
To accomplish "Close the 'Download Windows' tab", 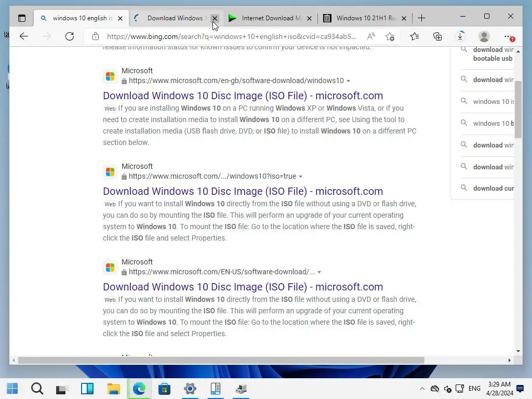I will pyautogui.click(x=215, y=18).
